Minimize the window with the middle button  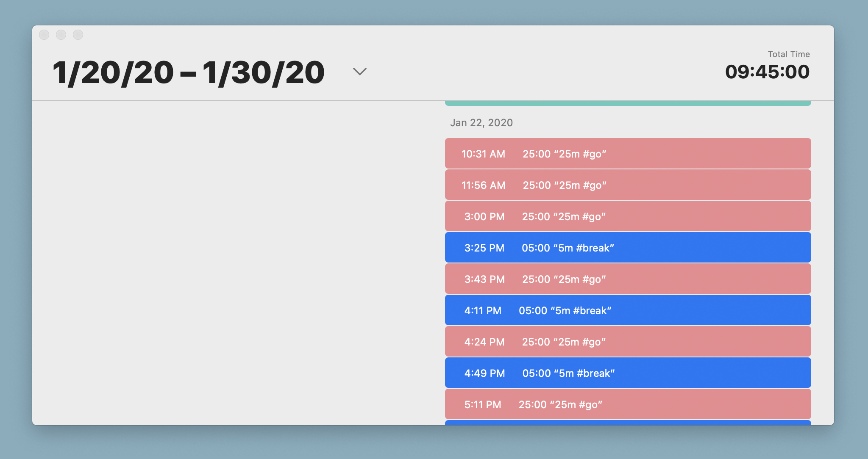pos(61,35)
